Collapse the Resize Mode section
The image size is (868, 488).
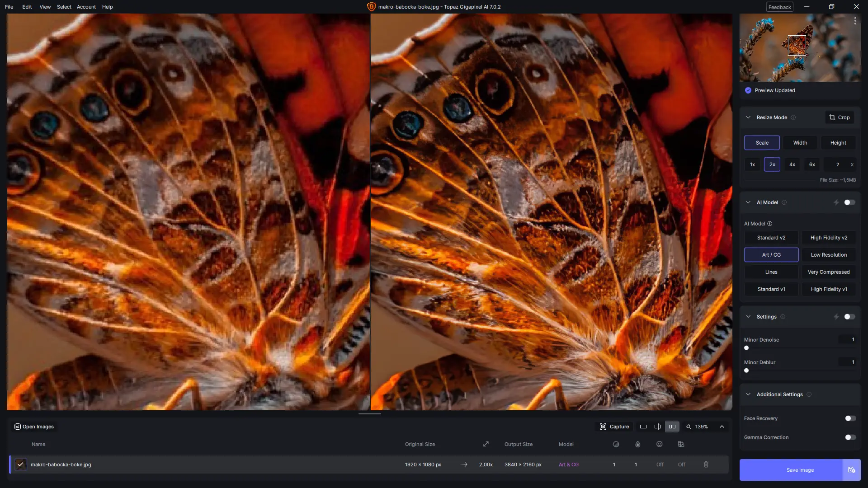748,117
